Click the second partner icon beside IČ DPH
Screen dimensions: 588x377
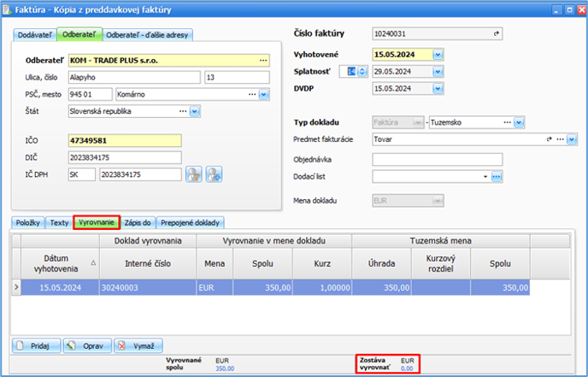214,174
